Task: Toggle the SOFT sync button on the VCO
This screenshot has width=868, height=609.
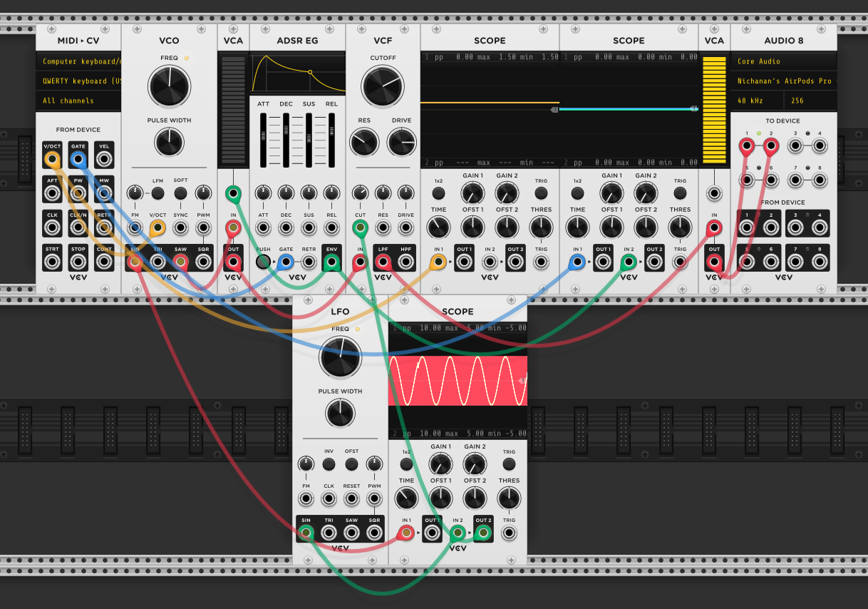Action: coord(181,193)
